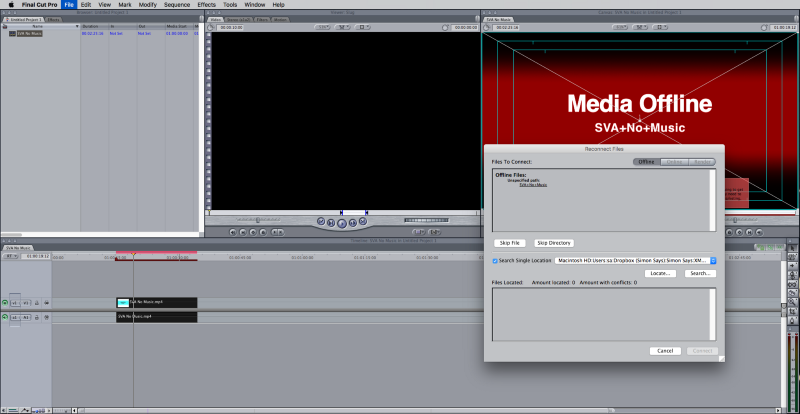800x414 pixels.
Task: Go to previous edit in Viewer
Action: coord(321,221)
